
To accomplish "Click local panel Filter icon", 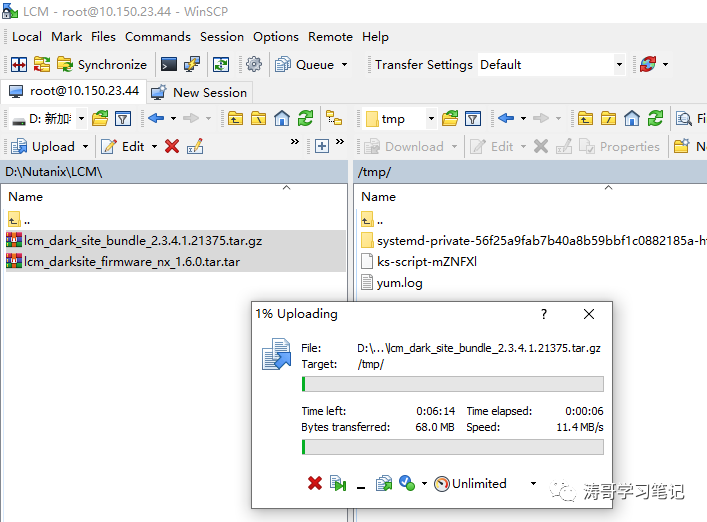I will [123, 119].
